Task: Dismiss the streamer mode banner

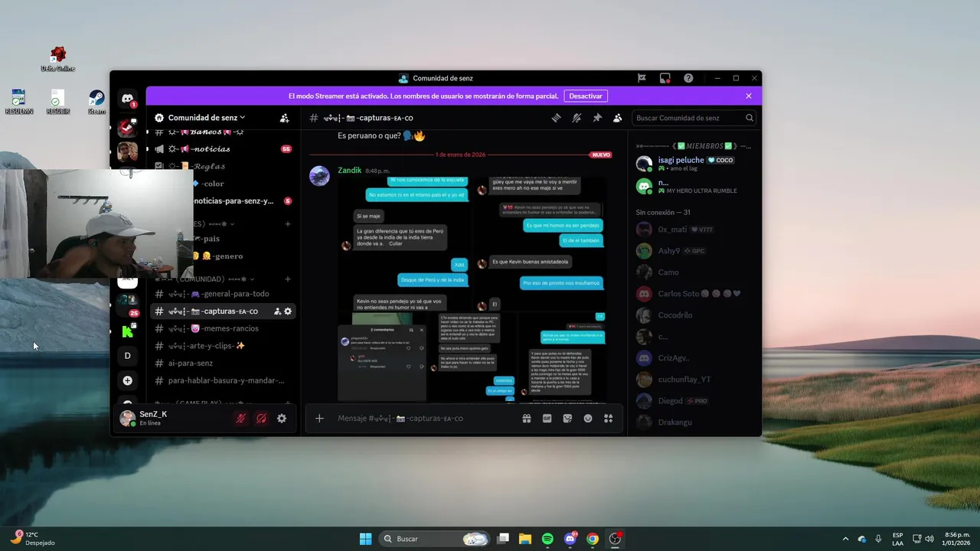Action: 749,96
